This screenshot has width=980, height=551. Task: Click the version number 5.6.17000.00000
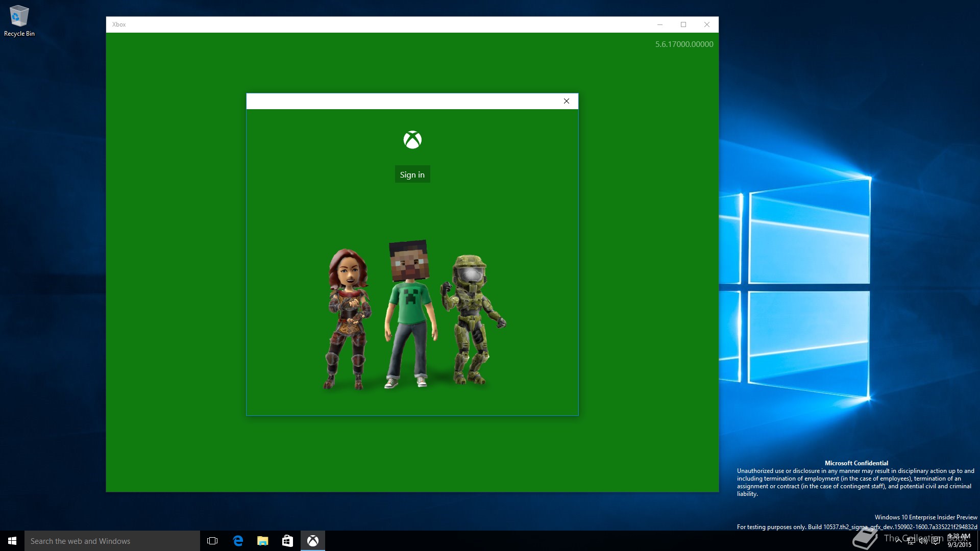tap(684, 44)
